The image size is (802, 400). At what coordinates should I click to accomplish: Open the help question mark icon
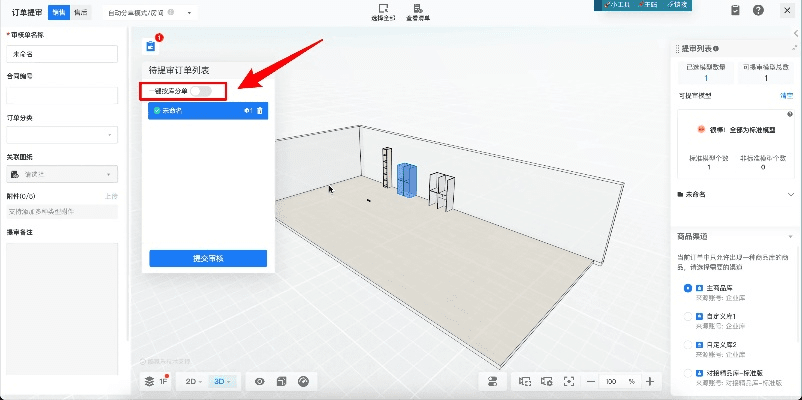[759, 10]
